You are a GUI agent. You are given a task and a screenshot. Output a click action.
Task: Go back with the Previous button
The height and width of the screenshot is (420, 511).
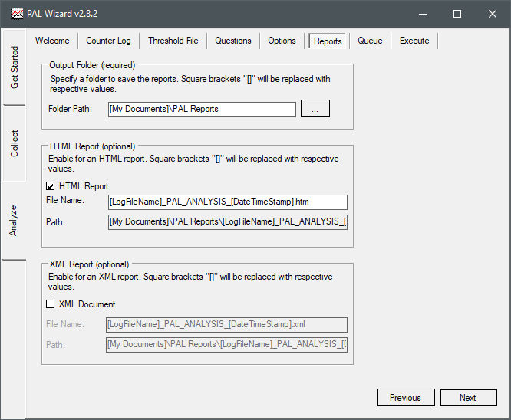click(406, 397)
